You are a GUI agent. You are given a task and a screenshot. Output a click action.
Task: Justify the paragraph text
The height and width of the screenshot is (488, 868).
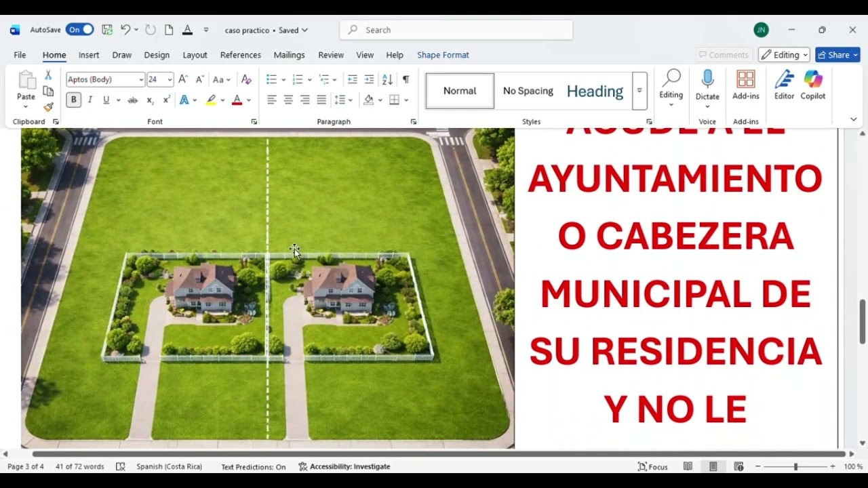(x=321, y=100)
